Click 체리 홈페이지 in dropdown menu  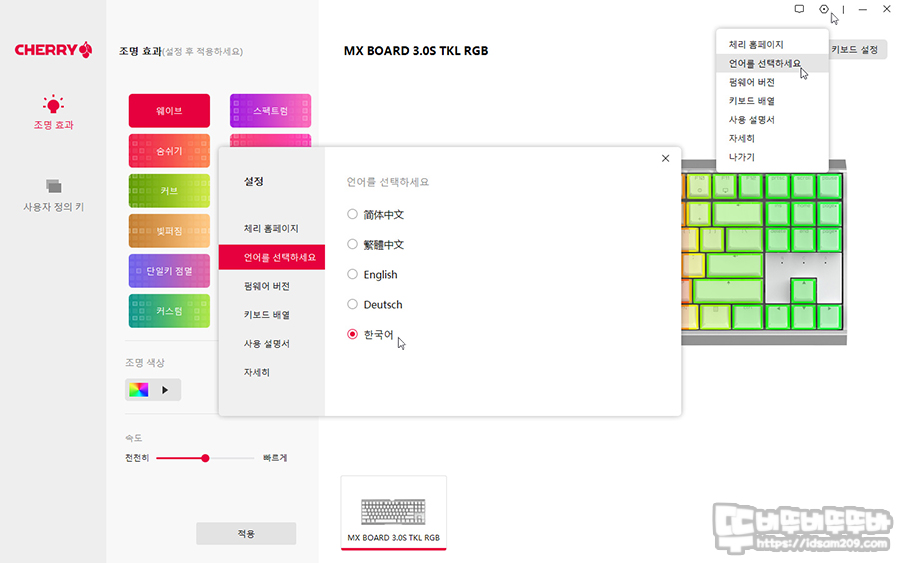point(772,44)
